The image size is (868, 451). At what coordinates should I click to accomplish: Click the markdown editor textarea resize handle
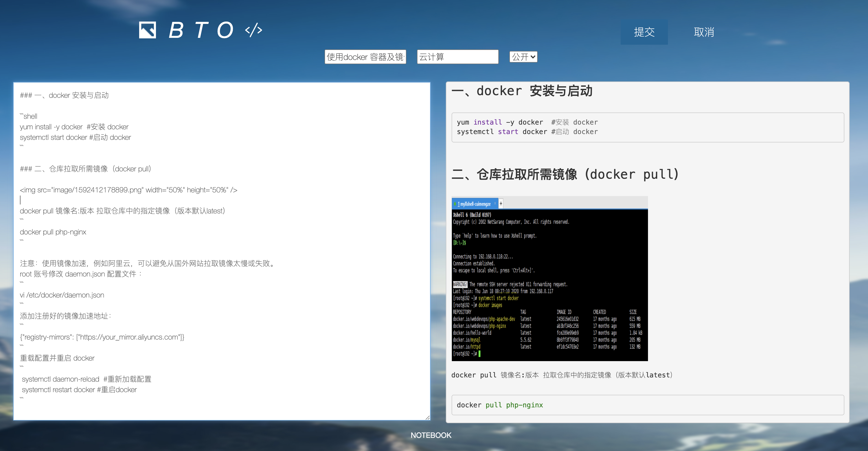(x=427, y=418)
